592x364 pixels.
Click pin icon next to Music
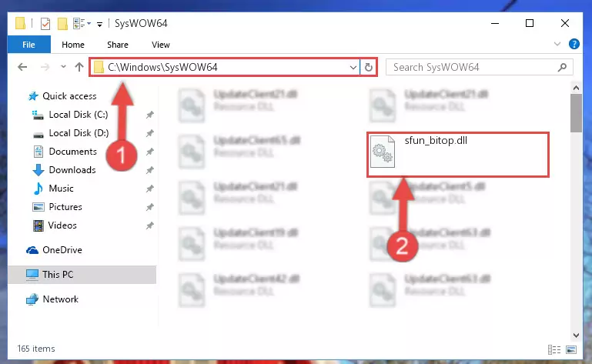tap(150, 189)
